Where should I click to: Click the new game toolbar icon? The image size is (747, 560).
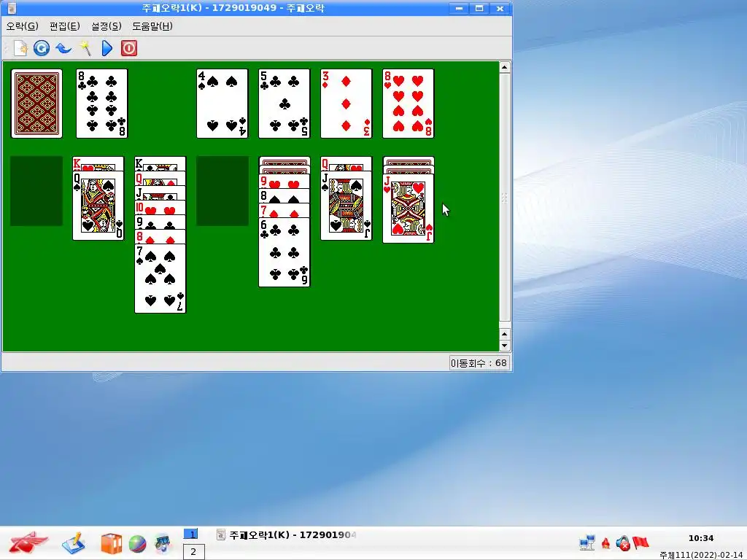pyautogui.click(x=20, y=48)
